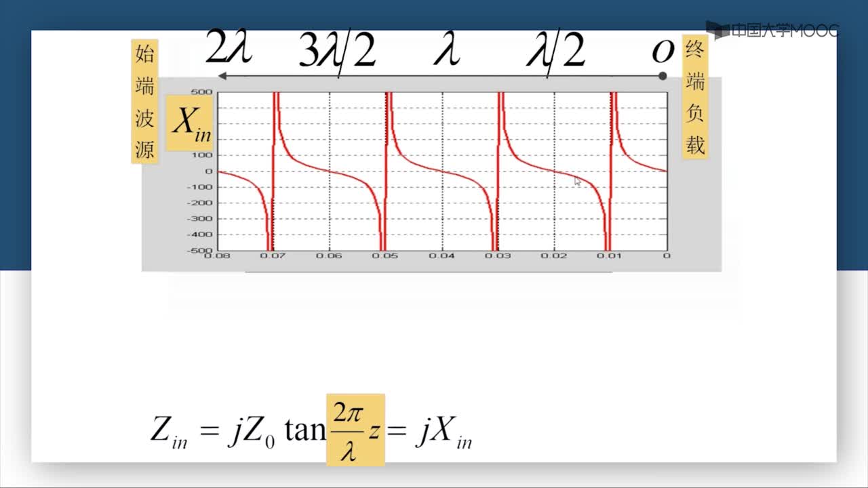Screen dimensions: 868x488
Task: Click the 0.05 x-axis tick label
Action: 386,256
